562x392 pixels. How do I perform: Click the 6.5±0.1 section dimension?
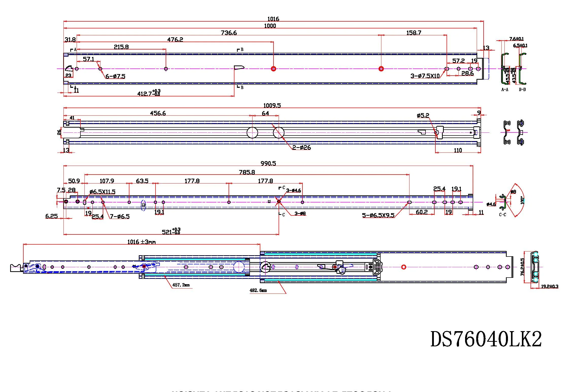coord(520,46)
